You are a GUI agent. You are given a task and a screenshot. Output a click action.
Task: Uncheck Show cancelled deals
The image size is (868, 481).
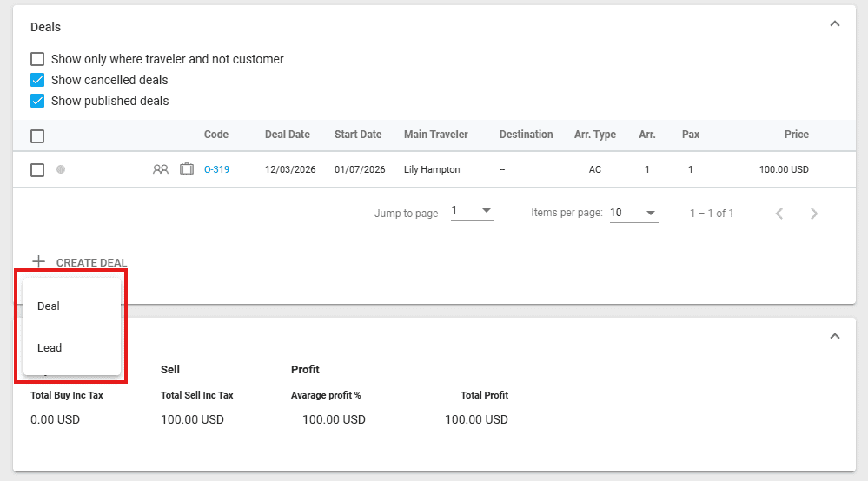pos(37,80)
